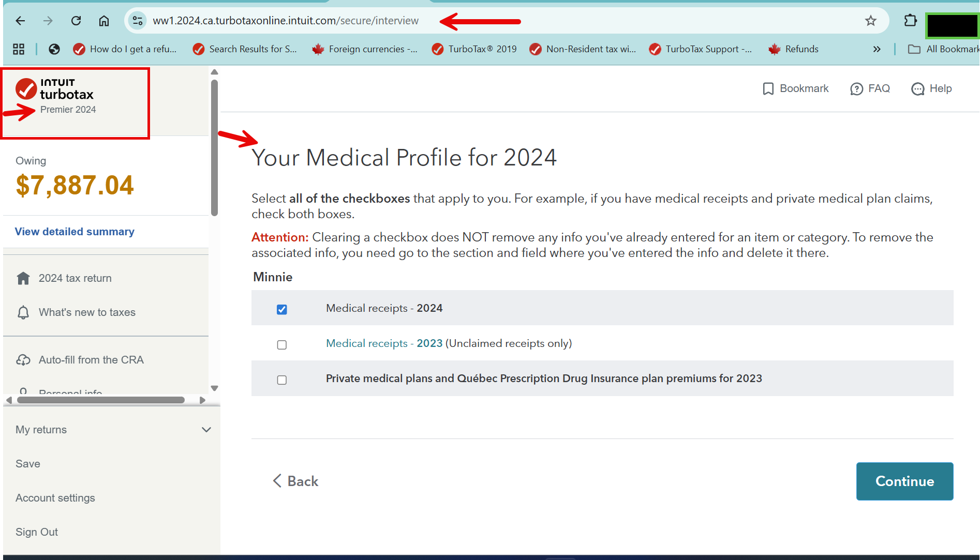980x560 pixels.
Task: Click the browser reload icon
Action: (76, 21)
